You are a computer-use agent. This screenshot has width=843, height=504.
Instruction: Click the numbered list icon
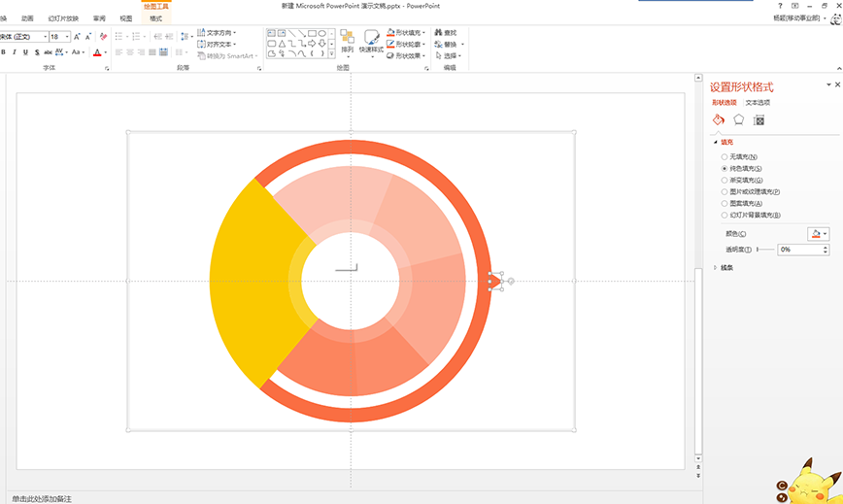pos(136,37)
